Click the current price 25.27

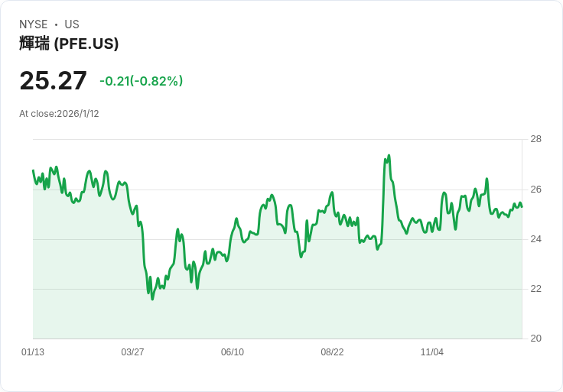[x=53, y=81]
